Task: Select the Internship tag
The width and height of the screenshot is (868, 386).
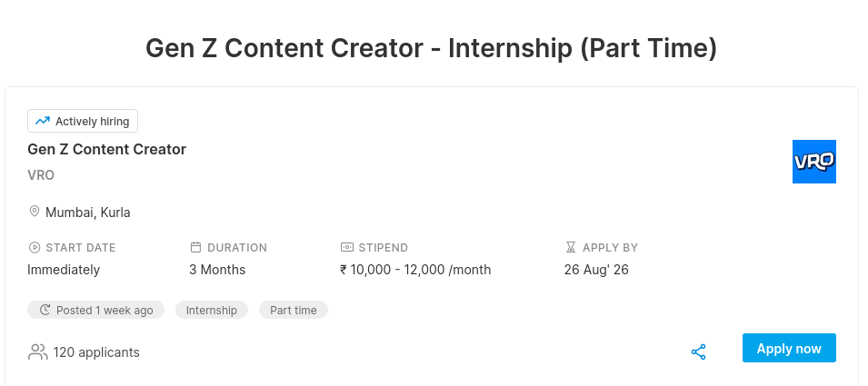Action: click(212, 311)
